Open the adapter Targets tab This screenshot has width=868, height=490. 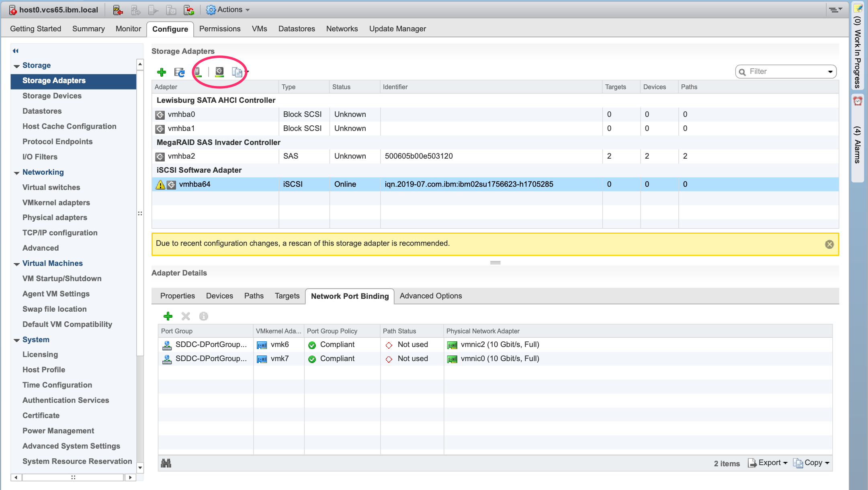click(287, 296)
